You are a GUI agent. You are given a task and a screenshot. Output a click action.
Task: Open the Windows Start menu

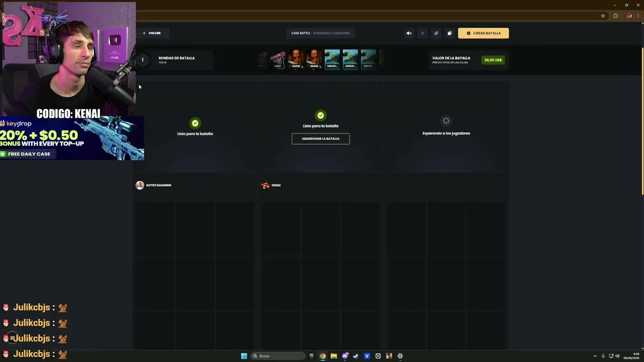[244, 356]
